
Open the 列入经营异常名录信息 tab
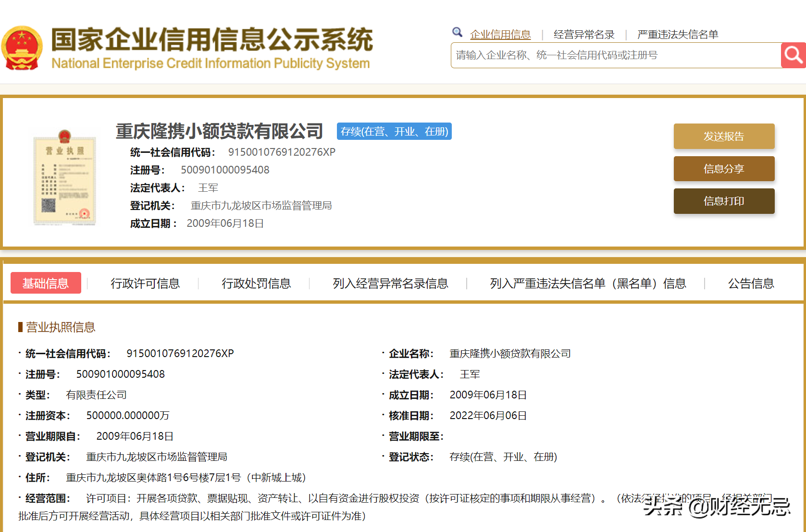point(390,284)
